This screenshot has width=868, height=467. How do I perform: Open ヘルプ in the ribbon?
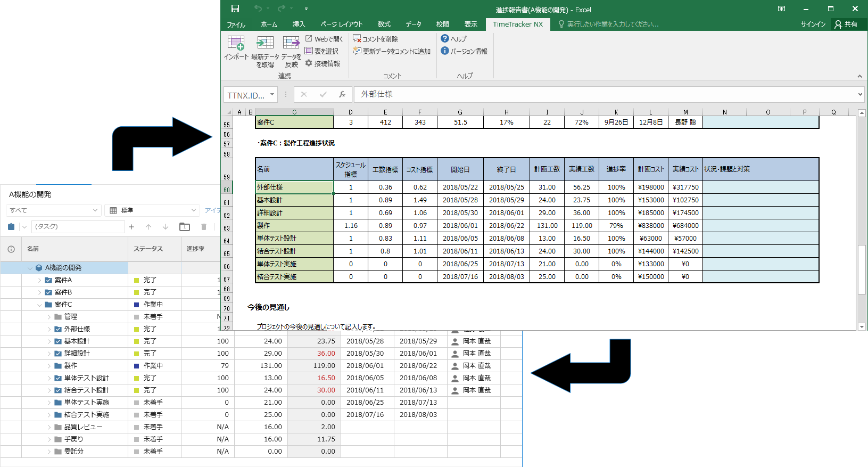tap(453, 39)
